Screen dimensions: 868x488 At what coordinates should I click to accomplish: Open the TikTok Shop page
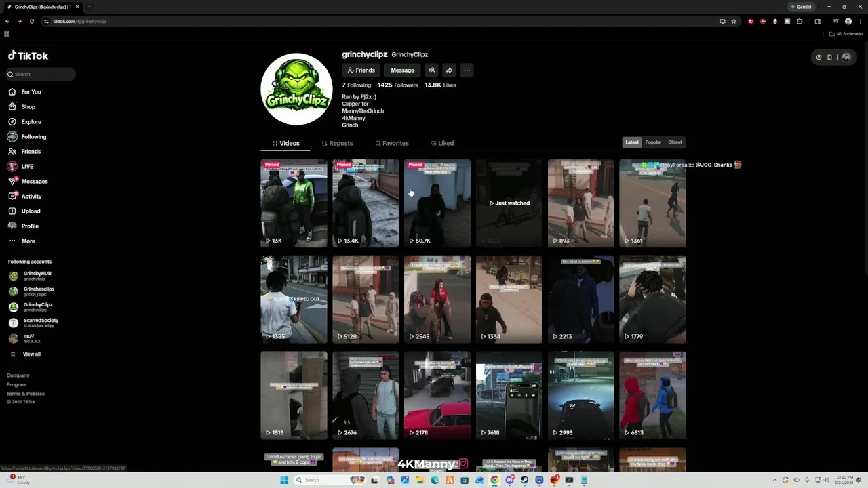pyautogui.click(x=22, y=107)
